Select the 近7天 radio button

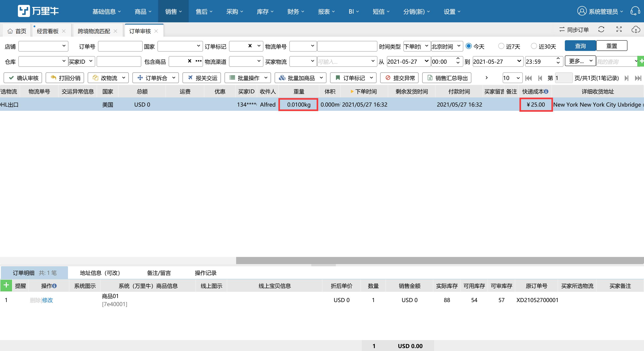pyautogui.click(x=501, y=46)
